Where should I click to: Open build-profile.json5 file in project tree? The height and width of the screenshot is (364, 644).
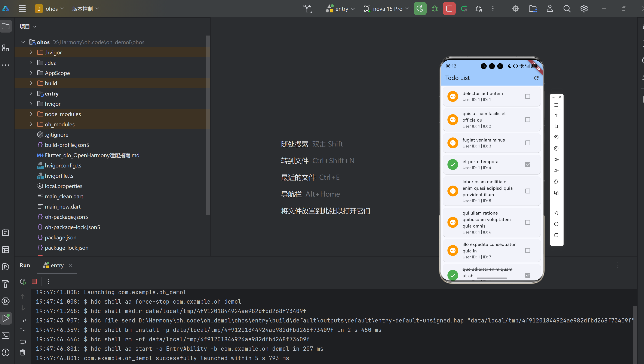click(67, 145)
